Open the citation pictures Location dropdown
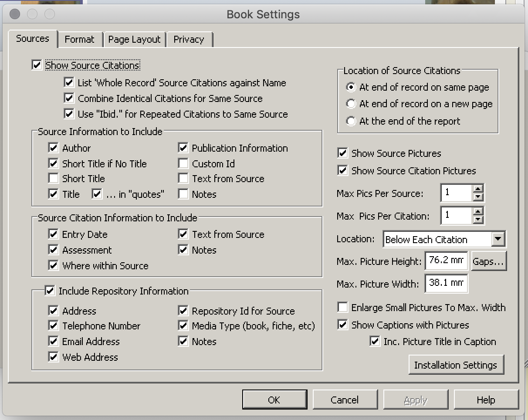The width and height of the screenshot is (528, 420). (x=498, y=239)
